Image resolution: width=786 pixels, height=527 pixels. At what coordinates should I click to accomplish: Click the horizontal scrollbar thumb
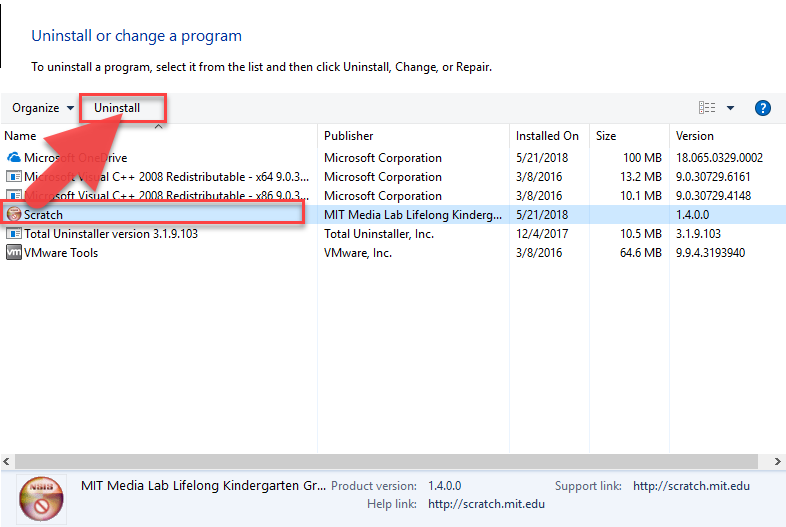coord(386,461)
